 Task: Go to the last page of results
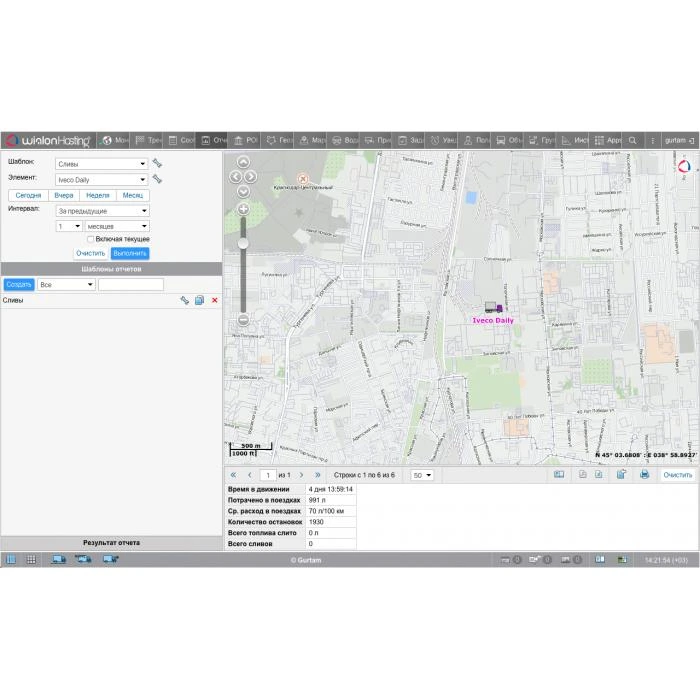[318, 475]
